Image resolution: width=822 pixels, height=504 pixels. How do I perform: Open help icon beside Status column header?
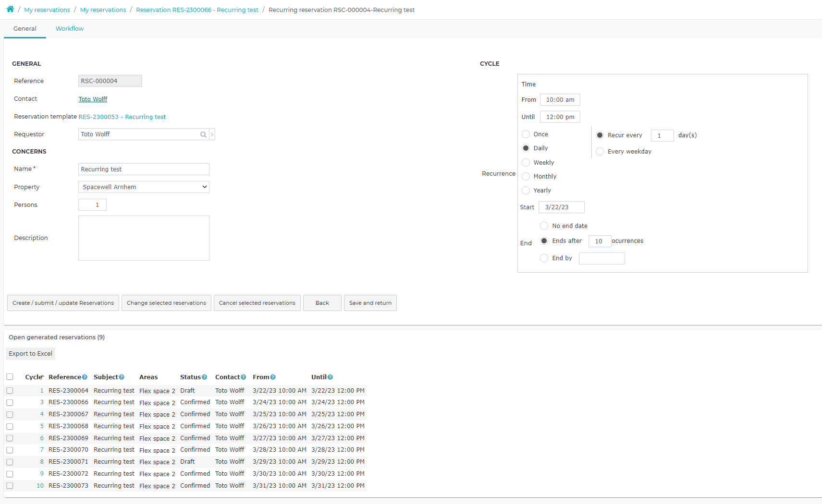(x=204, y=377)
